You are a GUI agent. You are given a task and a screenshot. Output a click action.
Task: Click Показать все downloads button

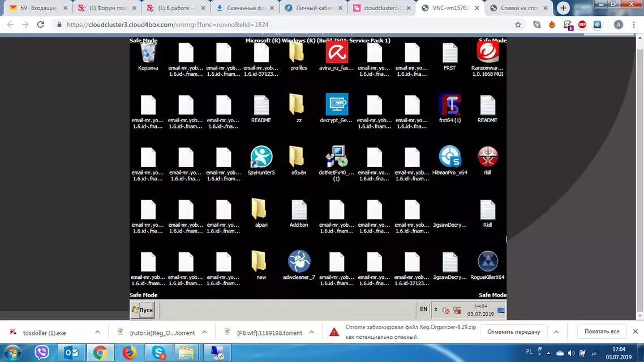pos(602,331)
